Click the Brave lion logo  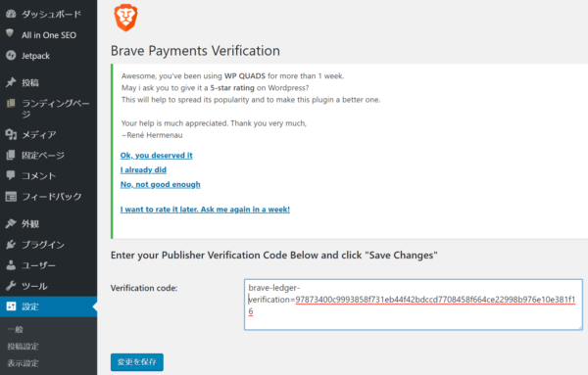(x=126, y=18)
